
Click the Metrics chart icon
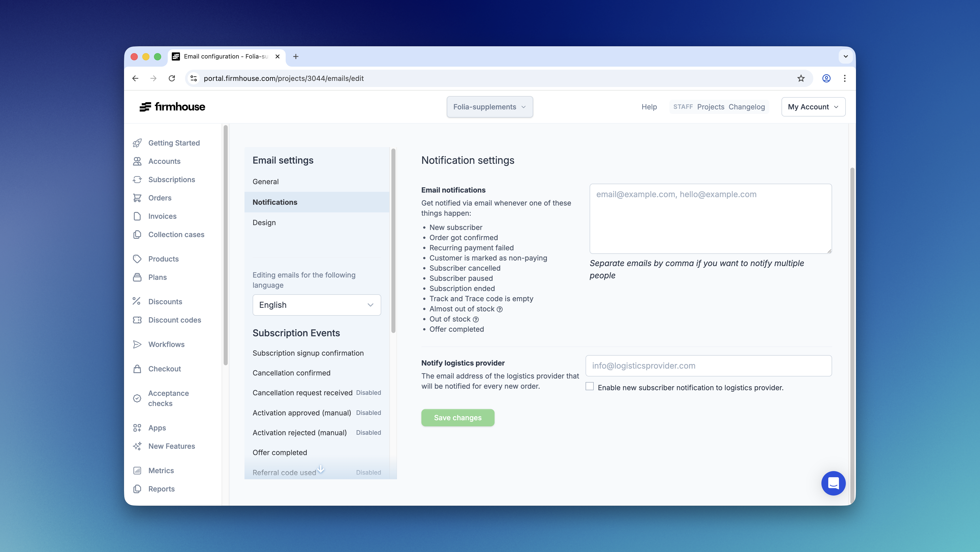pos(137,471)
